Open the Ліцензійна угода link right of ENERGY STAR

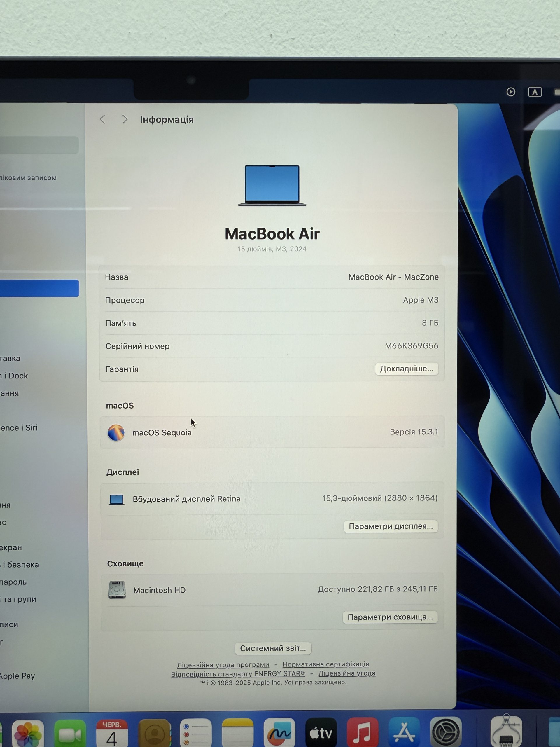pyautogui.click(x=347, y=673)
